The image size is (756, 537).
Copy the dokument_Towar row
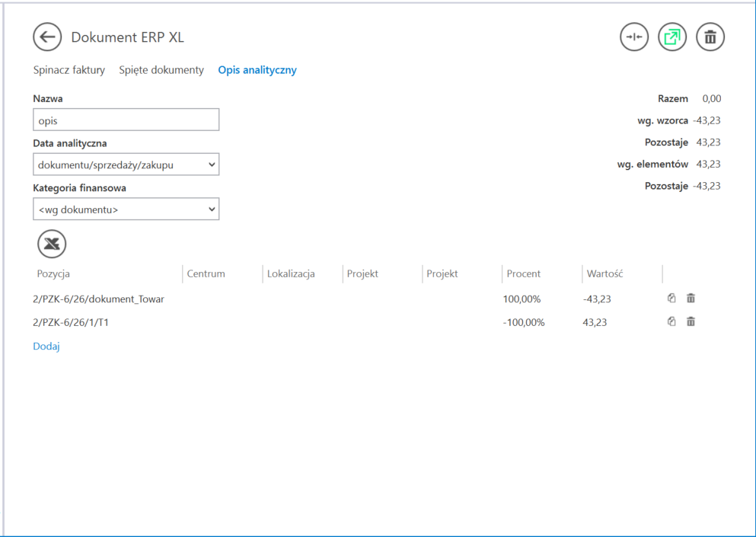[x=671, y=299]
